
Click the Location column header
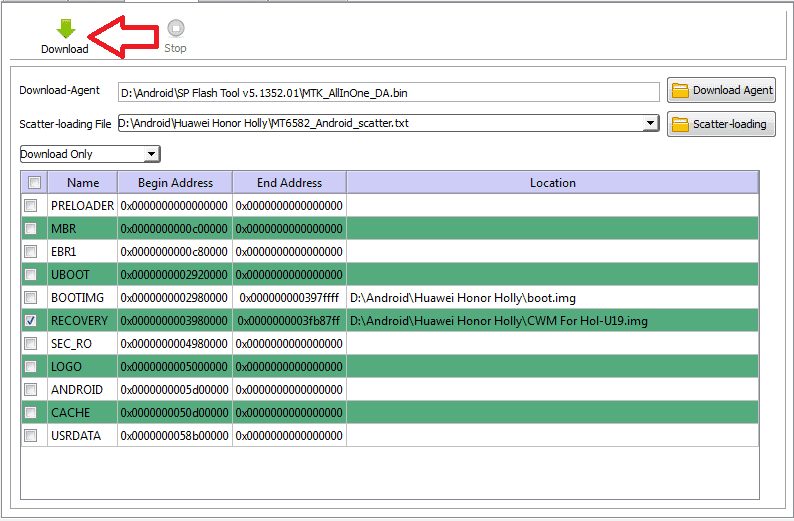point(552,182)
